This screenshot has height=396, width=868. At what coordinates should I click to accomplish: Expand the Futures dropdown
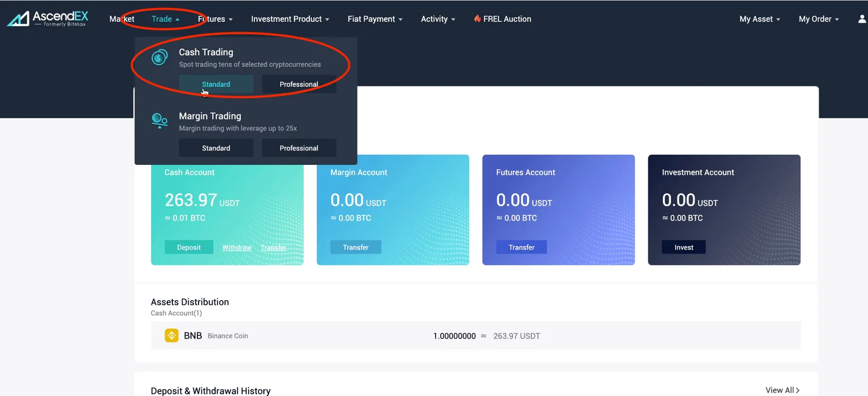[x=215, y=19]
